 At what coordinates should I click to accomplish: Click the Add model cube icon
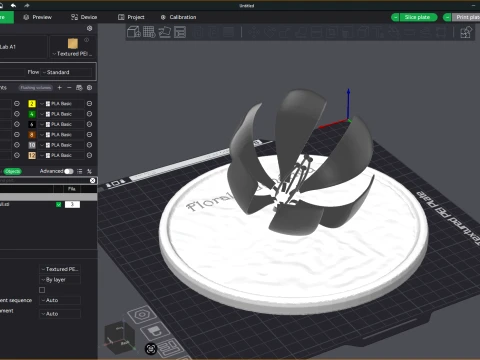(134, 32)
